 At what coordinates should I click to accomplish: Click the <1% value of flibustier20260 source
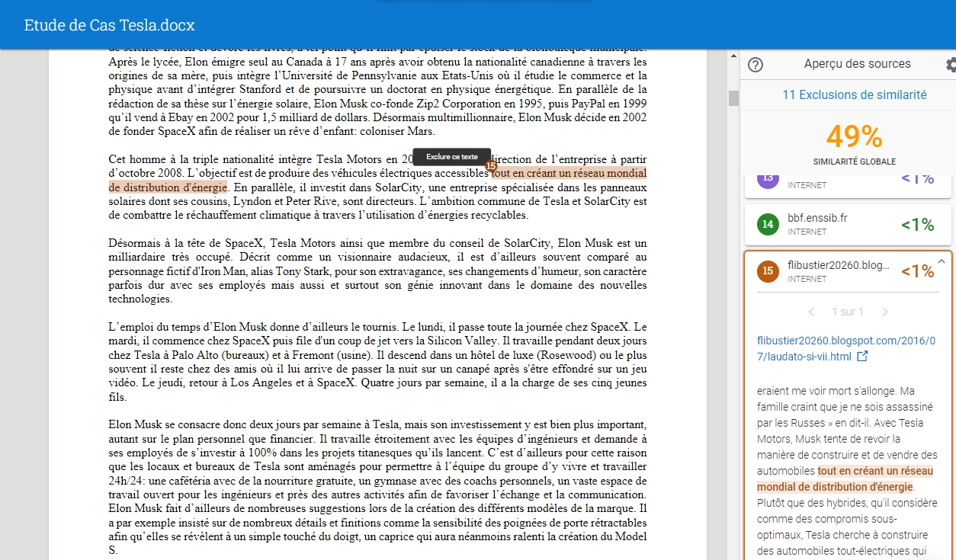click(917, 270)
